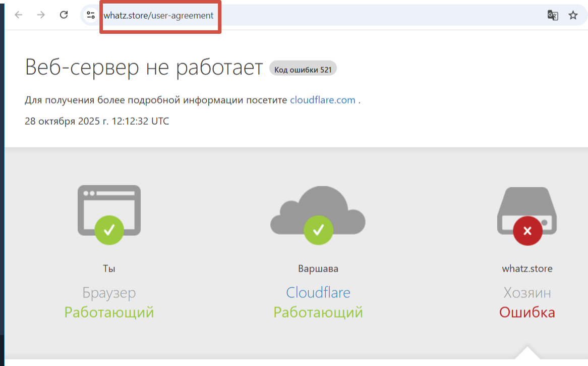
Task: Open the cloudflare.com link
Action: pos(322,100)
